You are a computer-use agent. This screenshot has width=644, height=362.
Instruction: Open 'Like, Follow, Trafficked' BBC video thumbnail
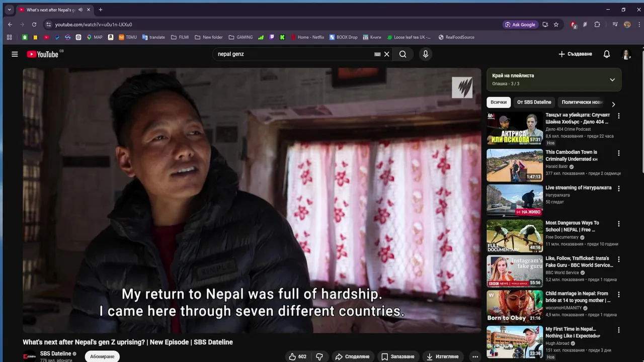[x=514, y=271]
